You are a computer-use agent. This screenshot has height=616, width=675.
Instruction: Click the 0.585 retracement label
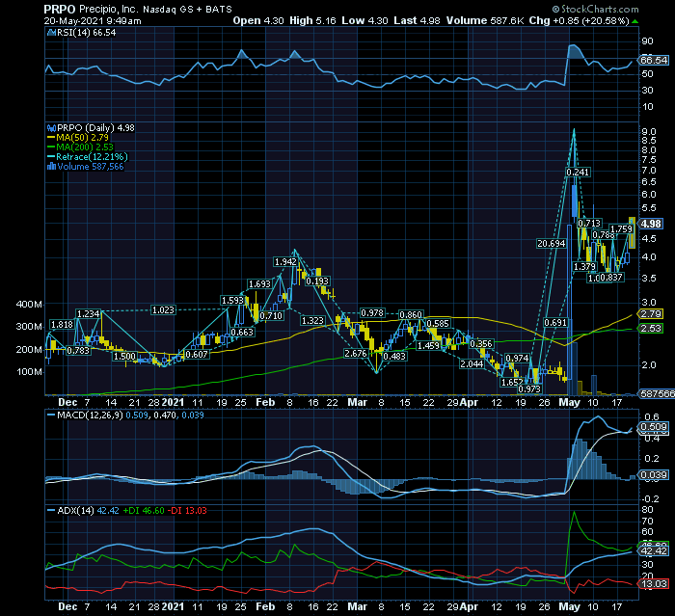[x=438, y=324]
